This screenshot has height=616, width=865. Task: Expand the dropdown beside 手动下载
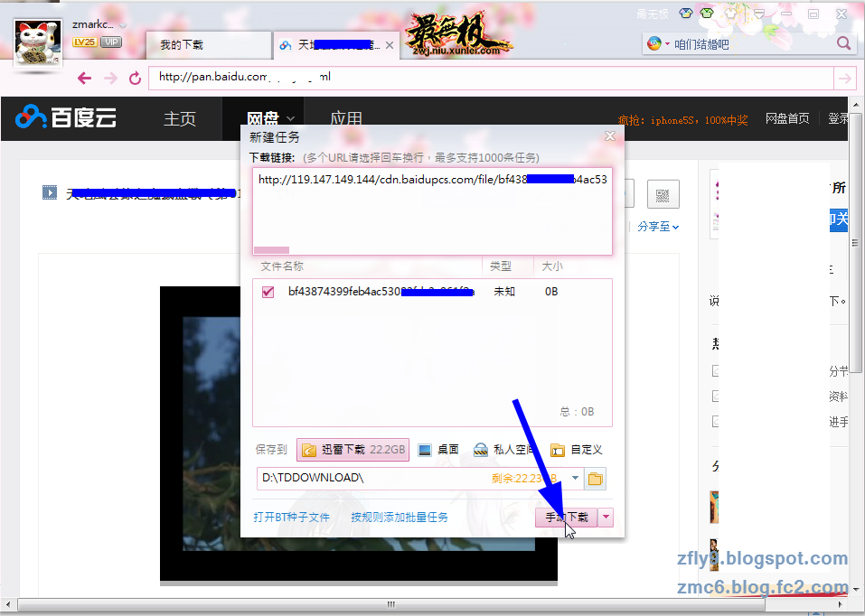tap(606, 518)
